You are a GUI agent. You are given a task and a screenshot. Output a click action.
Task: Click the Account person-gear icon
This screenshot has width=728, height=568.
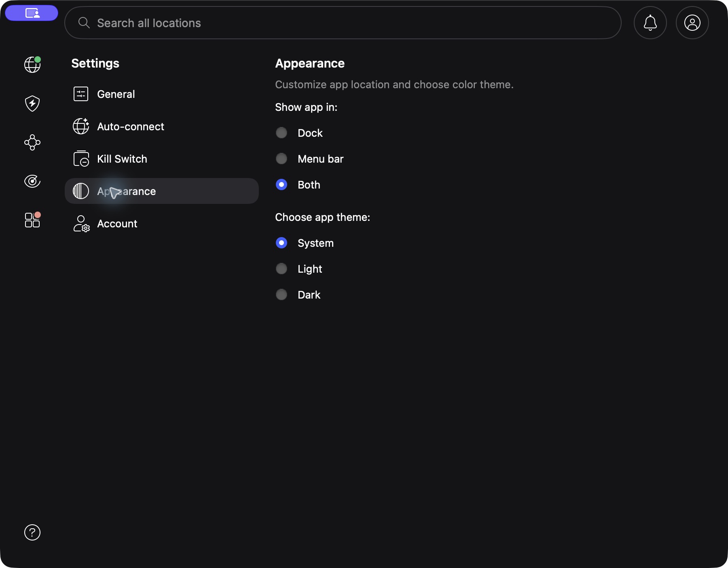pyautogui.click(x=81, y=223)
